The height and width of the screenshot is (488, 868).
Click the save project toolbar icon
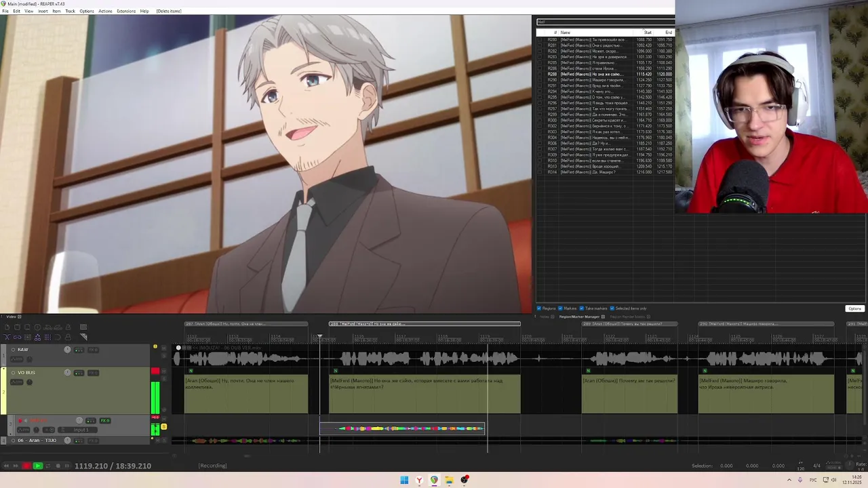coord(27,327)
